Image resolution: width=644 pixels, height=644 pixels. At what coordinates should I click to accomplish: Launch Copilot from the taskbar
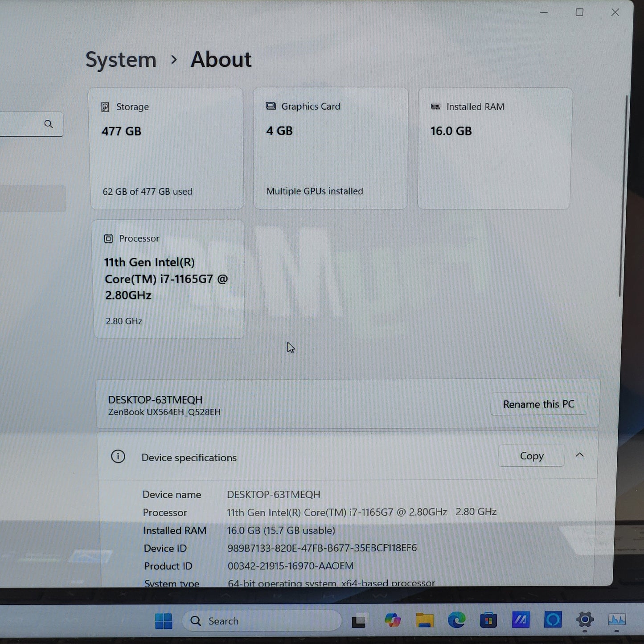(392, 620)
